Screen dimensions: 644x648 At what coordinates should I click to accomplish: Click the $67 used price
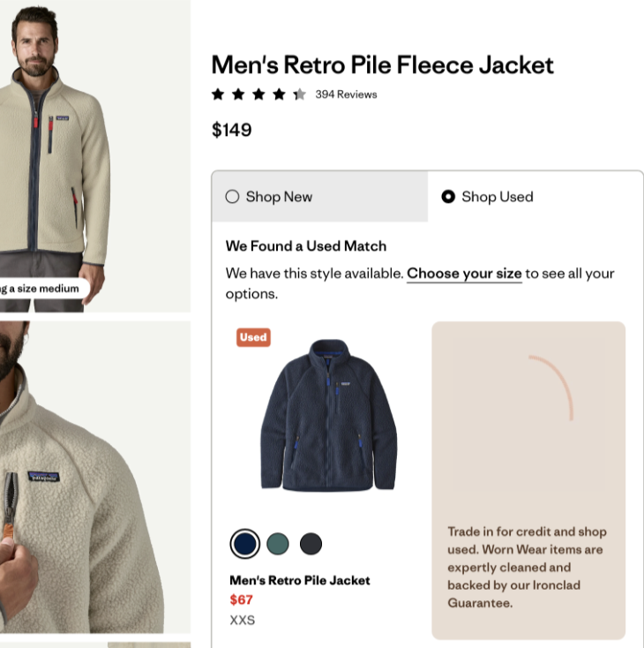pos(241,600)
